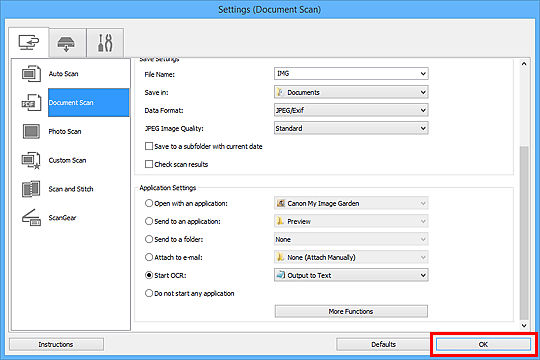This screenshot has height=360, width=540.
Task: Click the Document Scan PDF icon
Action: point(31,102)
